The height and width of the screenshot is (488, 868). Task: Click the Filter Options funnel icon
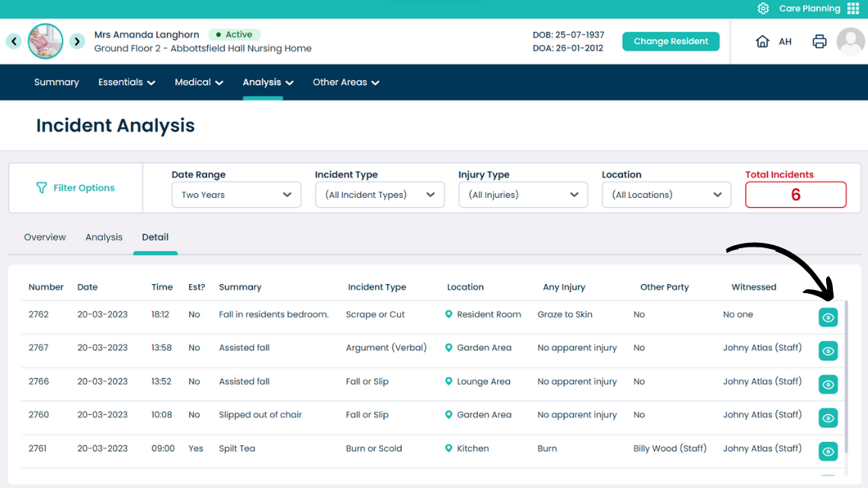pyautogui.click(x=41, y=188)
